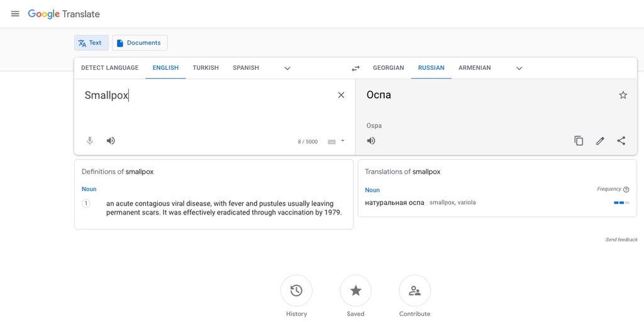Choose Detect Language as source

109,68
